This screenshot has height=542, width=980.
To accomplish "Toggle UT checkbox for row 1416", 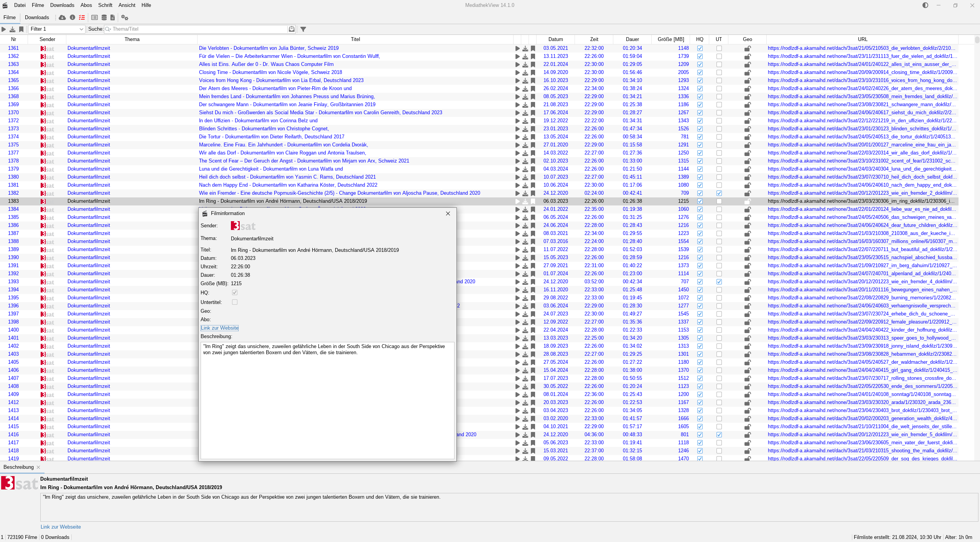I will coord(719,435).
